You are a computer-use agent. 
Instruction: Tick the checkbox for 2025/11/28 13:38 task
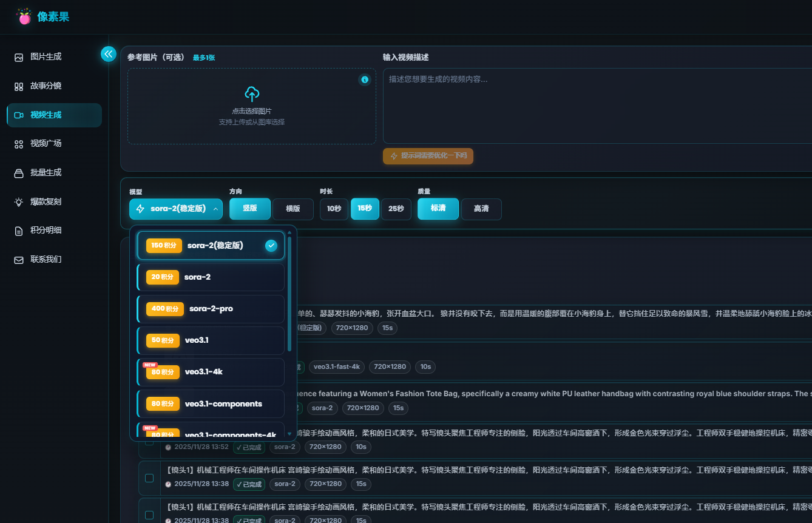coord(149,478)
